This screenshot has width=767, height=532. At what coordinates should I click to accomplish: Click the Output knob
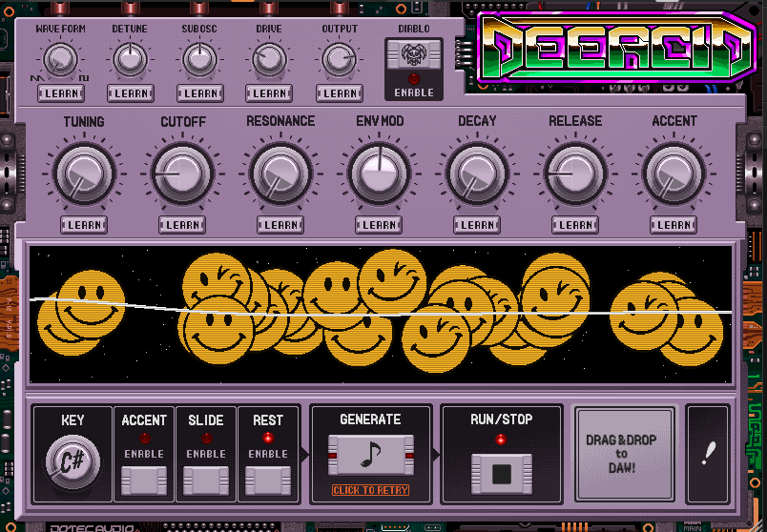339,59
